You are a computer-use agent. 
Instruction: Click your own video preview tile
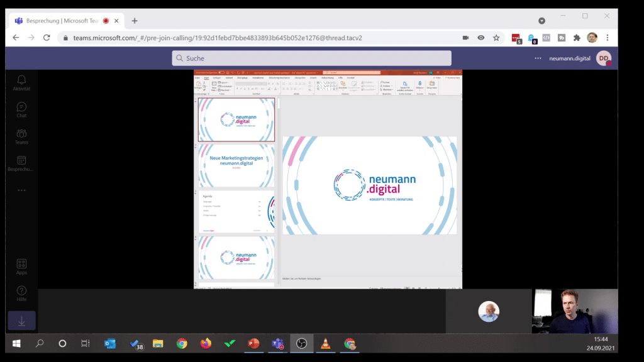575,311
